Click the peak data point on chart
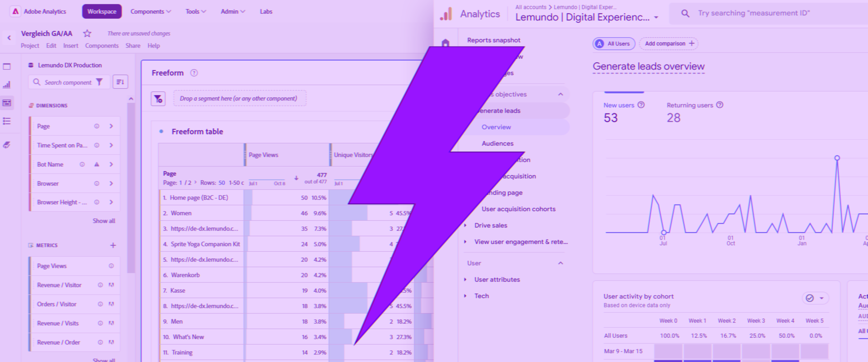This screenshot has height=362, width=868. pyautogui.click(x=837, y=158)
